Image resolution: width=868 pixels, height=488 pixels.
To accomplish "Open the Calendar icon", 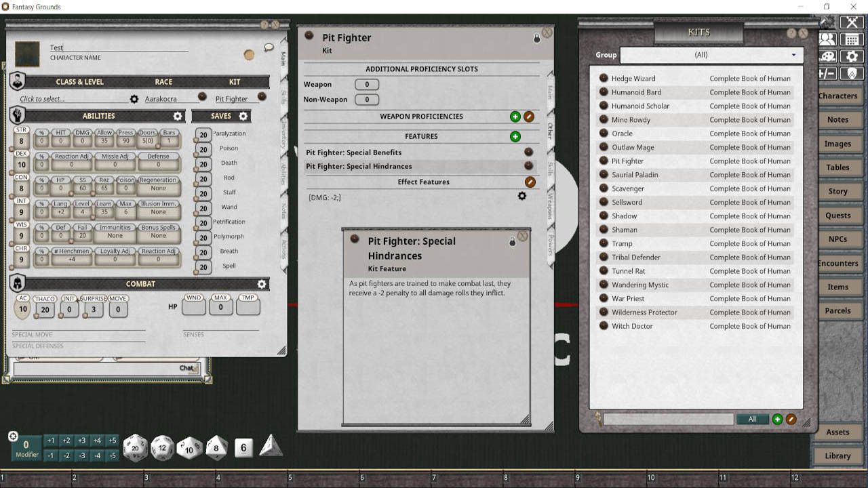I will click(x=852, y=39).
